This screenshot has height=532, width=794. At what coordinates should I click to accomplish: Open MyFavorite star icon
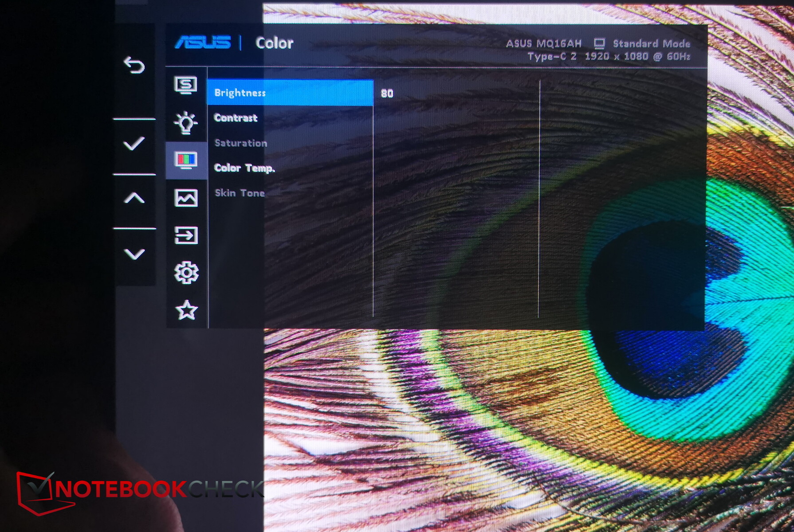(x=186, y=310)
